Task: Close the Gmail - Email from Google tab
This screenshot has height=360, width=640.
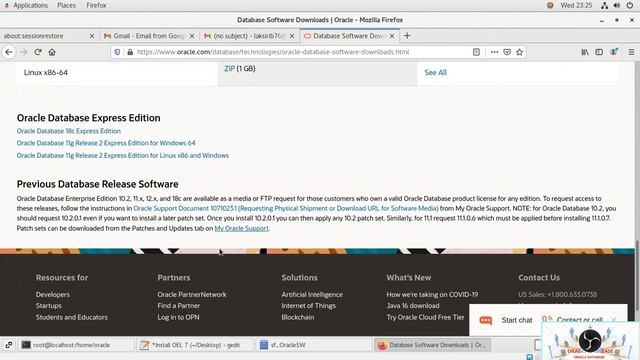Action: coord(192,36)
